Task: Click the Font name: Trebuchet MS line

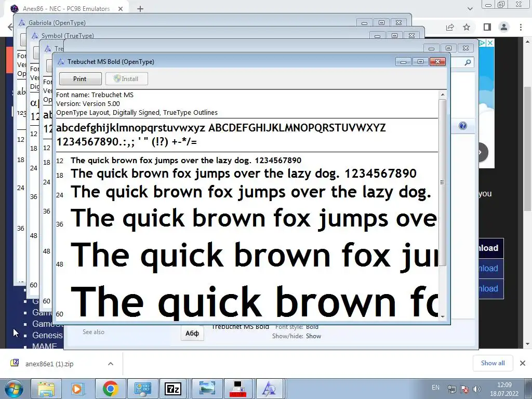Action: click(x=95, y=95)
